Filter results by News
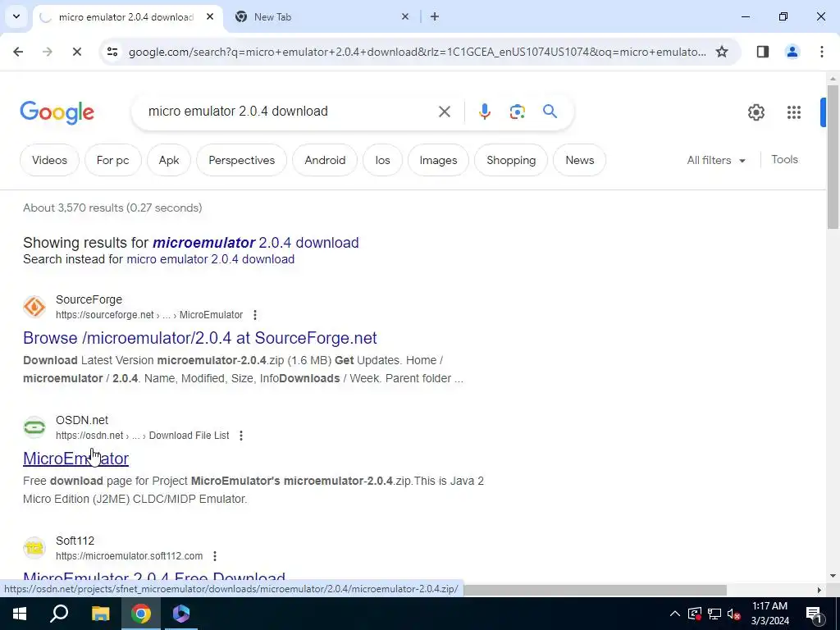840x630 pixels. 580,160
